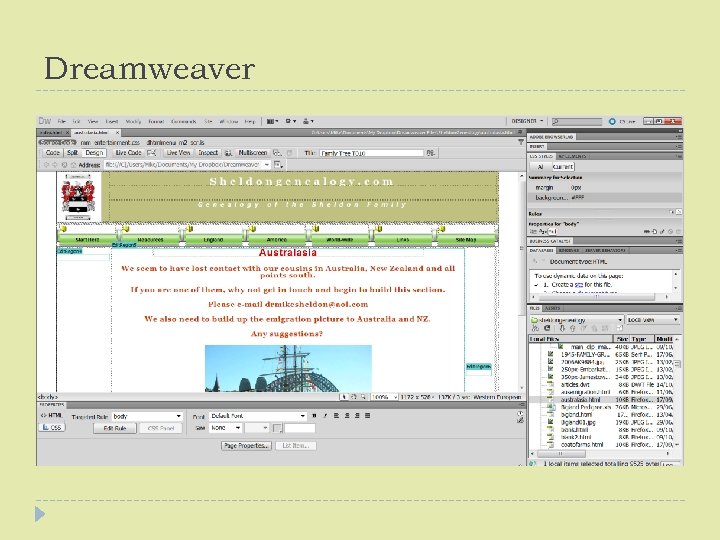Viewport: 720px width, 540px height.
Task: Click the Title input field
Action: point(371,153)
